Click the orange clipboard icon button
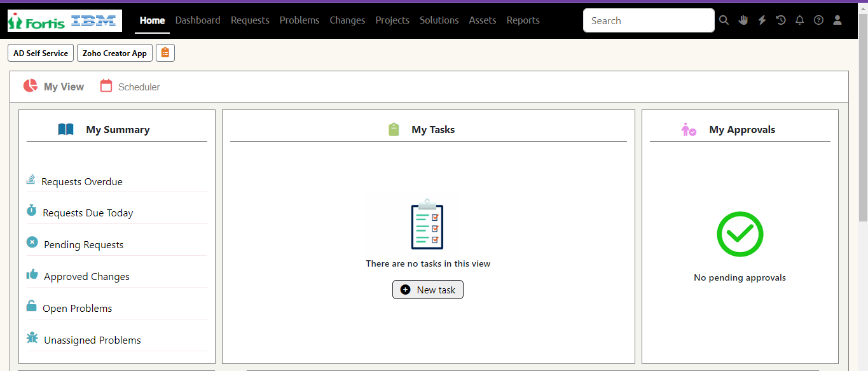The image size is (868, 371). (165, 53)
